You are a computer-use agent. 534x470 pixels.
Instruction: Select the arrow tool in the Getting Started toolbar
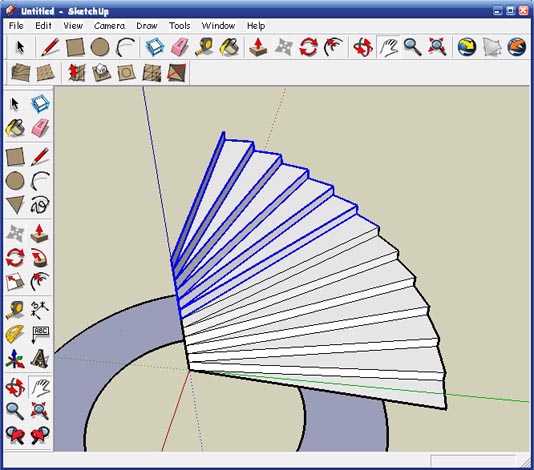(x=20, y=47)
